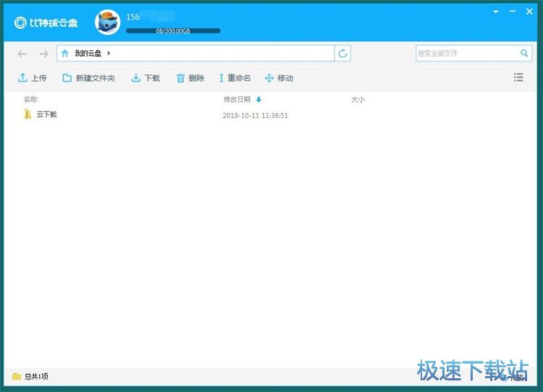Click the storage usage progress bar

173,31
